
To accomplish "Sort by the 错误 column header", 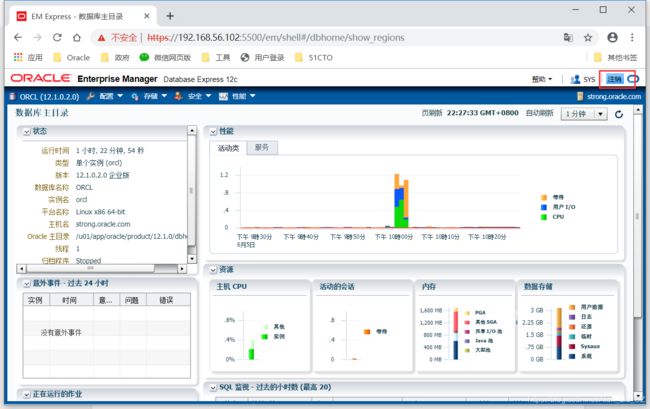I will pos(168,300).
